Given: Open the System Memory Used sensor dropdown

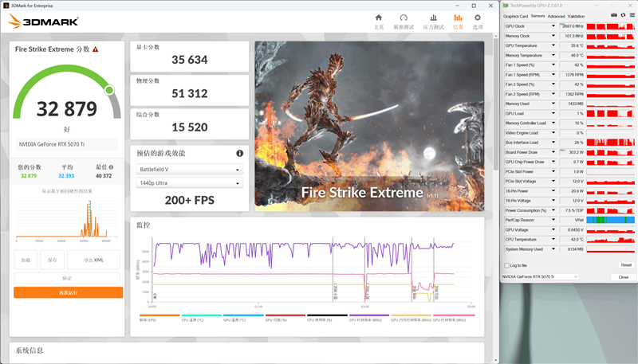Looking at the screenshot, I should point(553,249).
